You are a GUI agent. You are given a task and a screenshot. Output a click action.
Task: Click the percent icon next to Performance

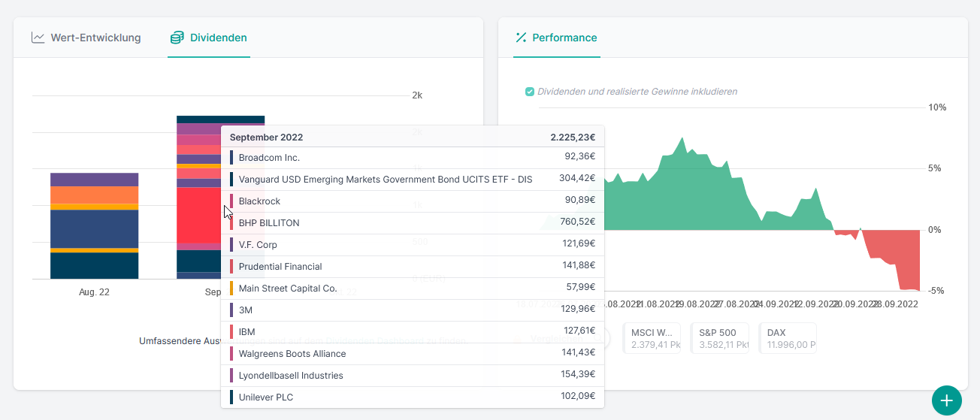point(521,38)
